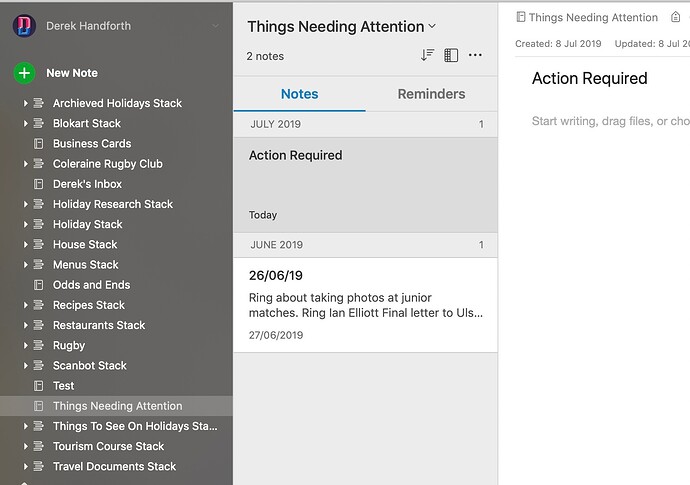Click the lock share icon in note header

tap(675, 17)
